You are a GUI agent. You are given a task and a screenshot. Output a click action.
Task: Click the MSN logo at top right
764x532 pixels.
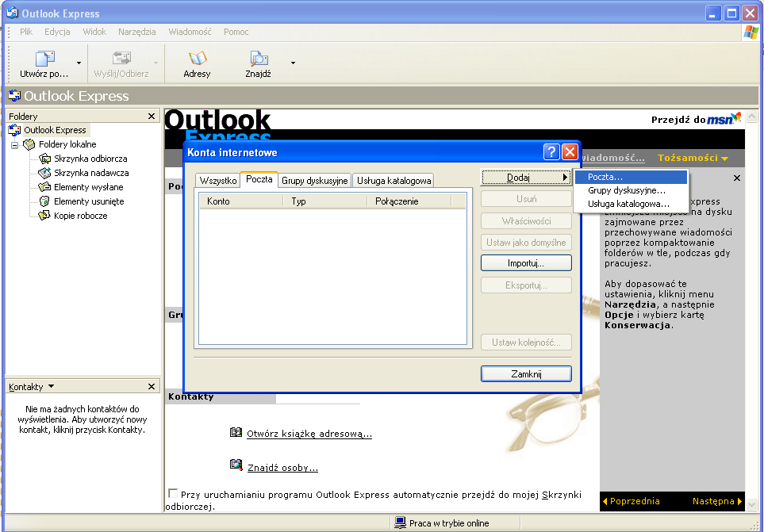tap(724, 118)
